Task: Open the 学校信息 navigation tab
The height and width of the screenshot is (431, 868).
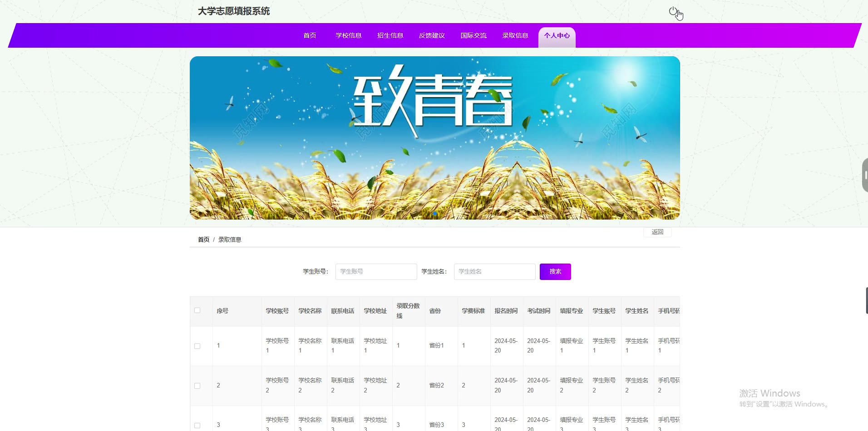Action: tap(349, 35)
